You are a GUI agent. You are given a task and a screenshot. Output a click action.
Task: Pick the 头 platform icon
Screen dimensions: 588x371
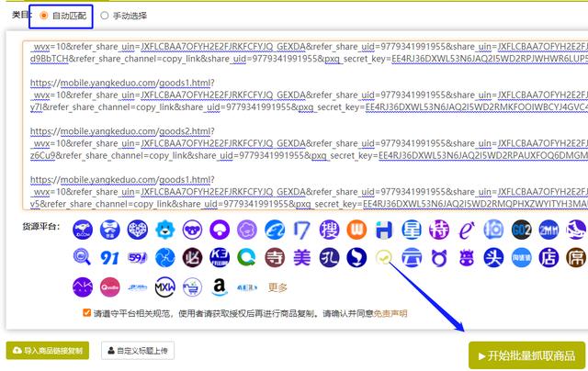coord(493,258)
